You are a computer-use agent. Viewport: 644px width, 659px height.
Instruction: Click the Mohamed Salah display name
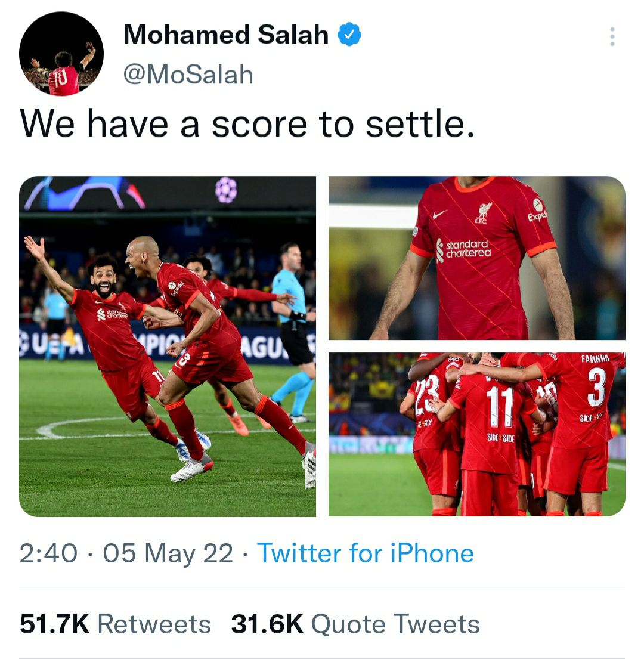point(226,35)
